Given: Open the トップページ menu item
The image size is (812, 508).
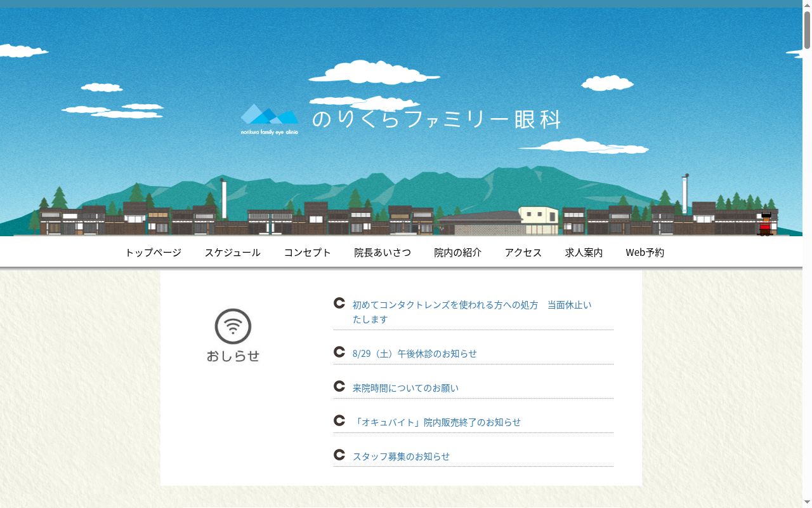Looking at the screenshot, I should [x=153, y=253].
